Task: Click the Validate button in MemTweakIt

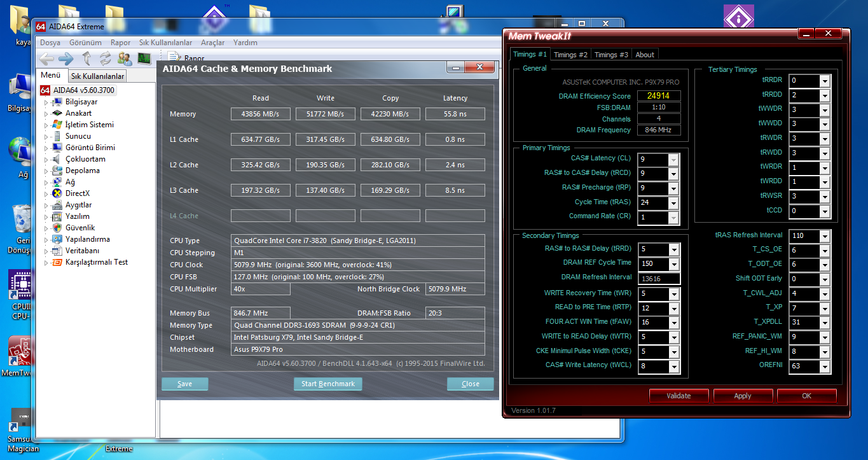Action: click(679, 396)
